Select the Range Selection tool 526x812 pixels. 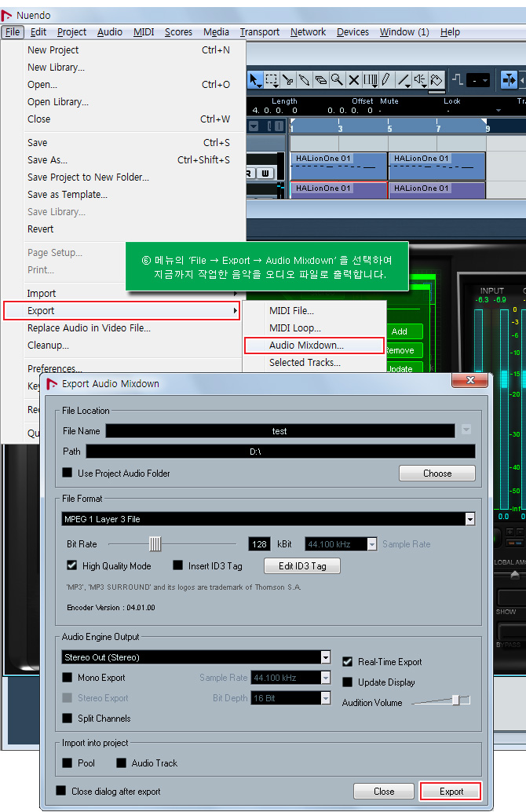272,80
